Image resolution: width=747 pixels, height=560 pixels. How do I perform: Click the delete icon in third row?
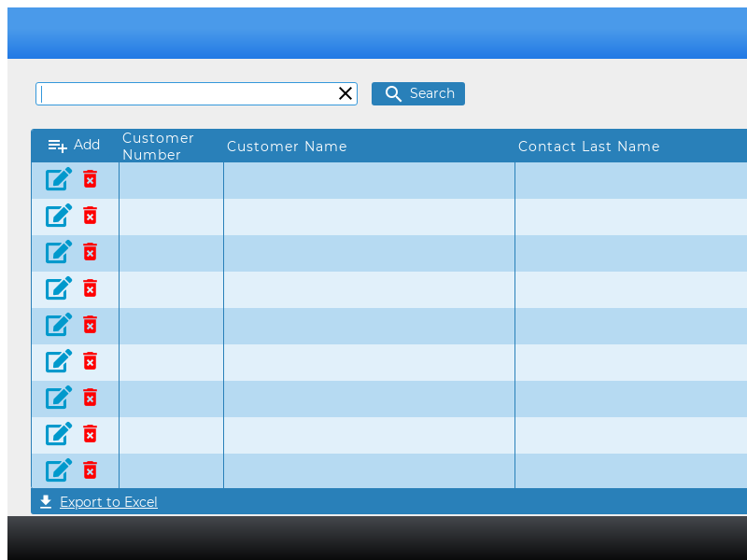[90, 252]
